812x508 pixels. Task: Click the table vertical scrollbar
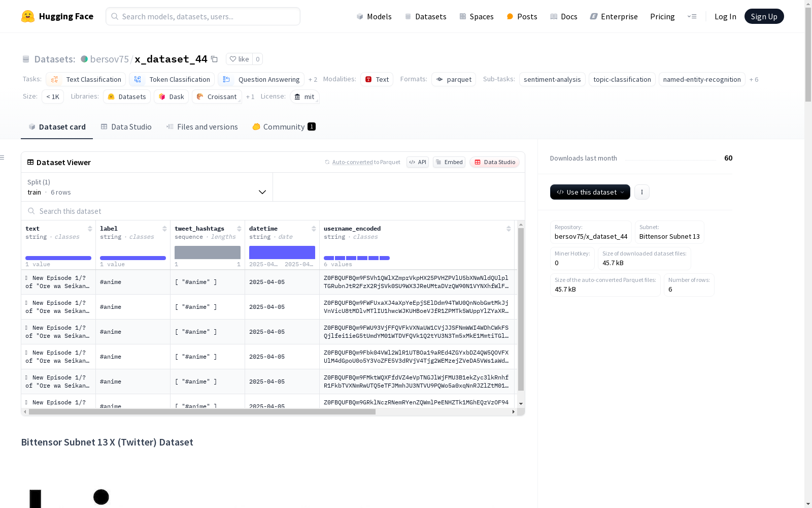point(521,309)
